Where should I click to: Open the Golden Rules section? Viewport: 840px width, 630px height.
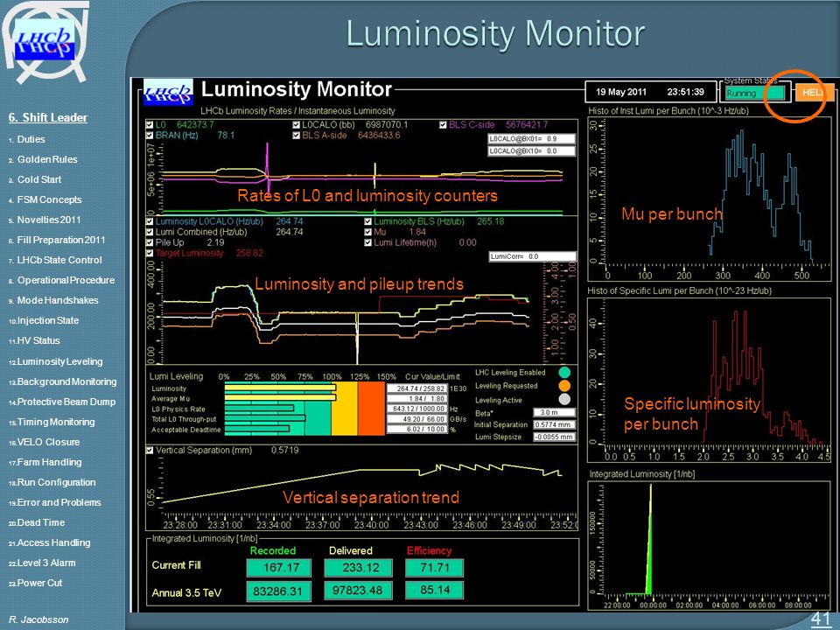[x=47, y=159]
